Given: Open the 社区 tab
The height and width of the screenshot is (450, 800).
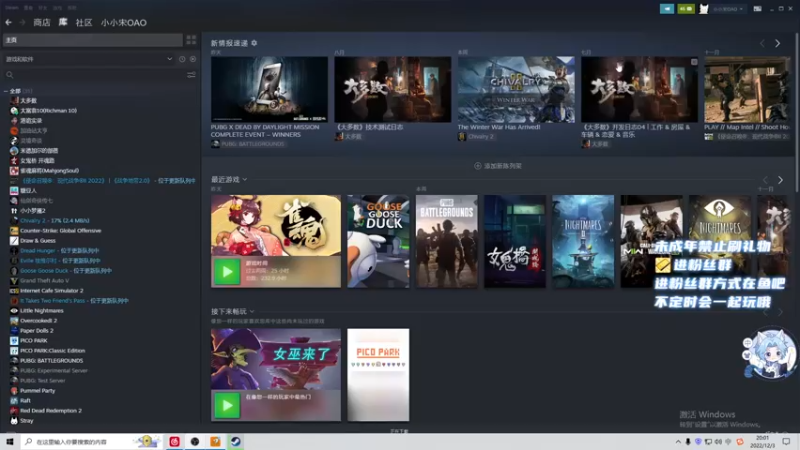Looking at the screenshot, I should 84,22.
